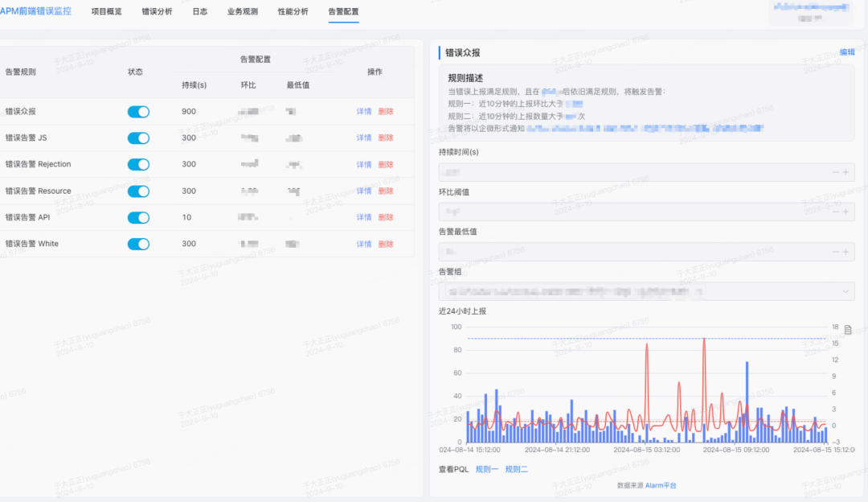
Task: Delete the 错误告警 Resource rule
Action: coord(386,191)
